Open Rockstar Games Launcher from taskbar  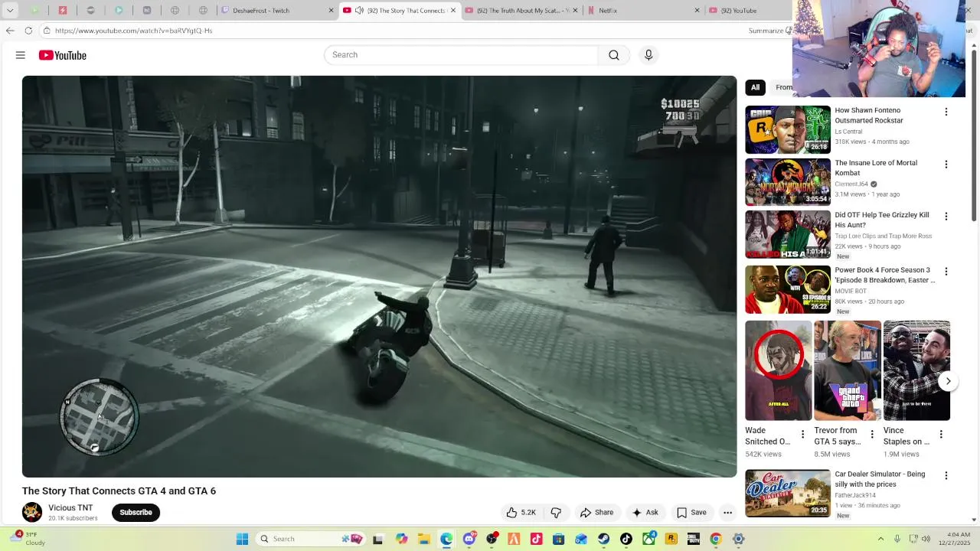(671, 539)
